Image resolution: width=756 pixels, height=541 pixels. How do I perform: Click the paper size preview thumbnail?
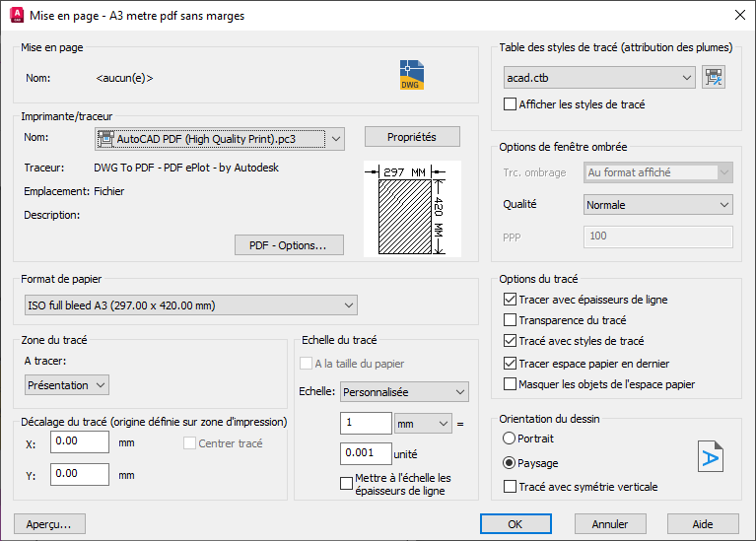[405, 209]
